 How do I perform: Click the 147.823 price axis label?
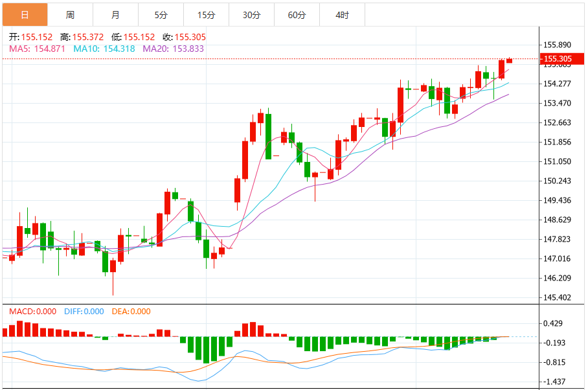(558, 239)
